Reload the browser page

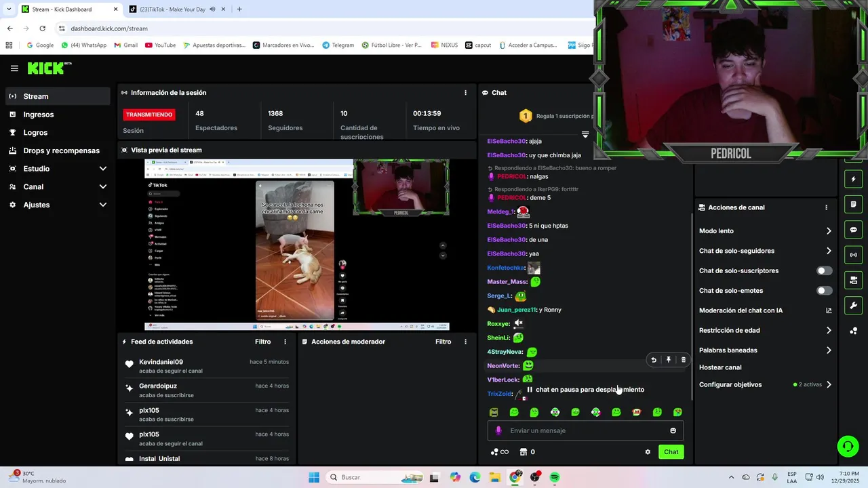point(42,28)
